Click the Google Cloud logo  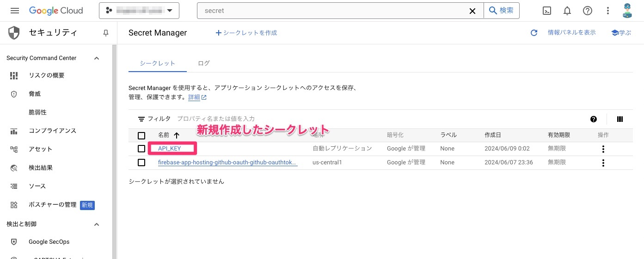pos(56,11)
